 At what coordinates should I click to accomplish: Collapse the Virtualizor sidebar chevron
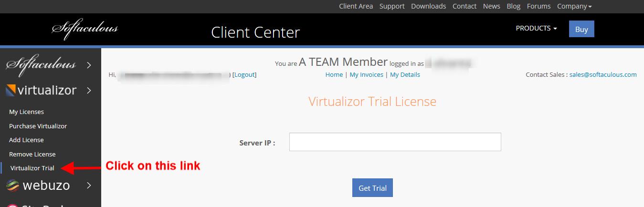point(89,90)
